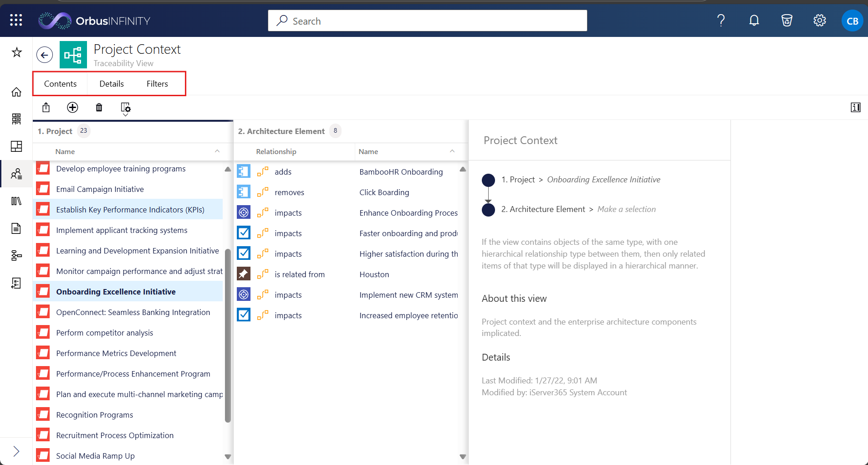Select 'Social Media Ramp Up' project

(x=128, y=456)
